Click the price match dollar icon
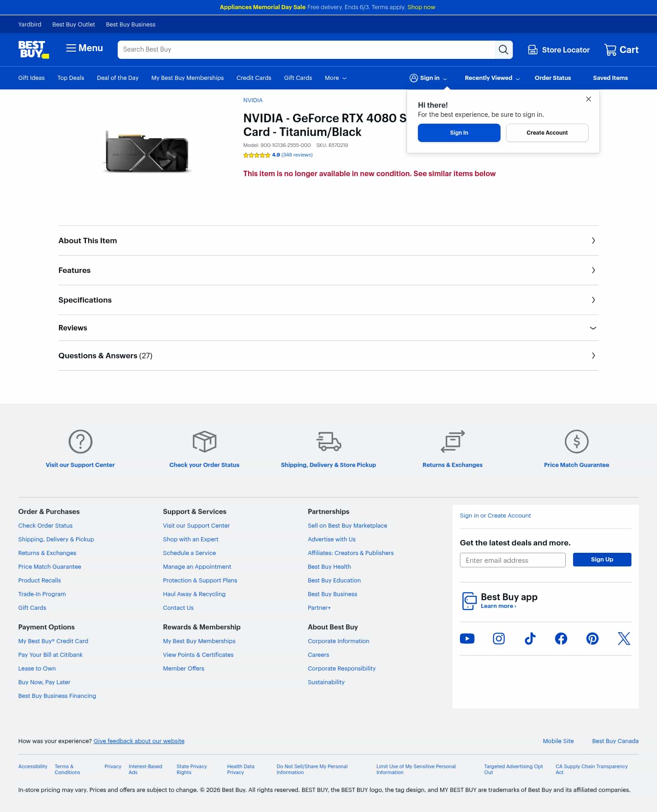Viewport: 657px width, 812px height. pos(577,441)
